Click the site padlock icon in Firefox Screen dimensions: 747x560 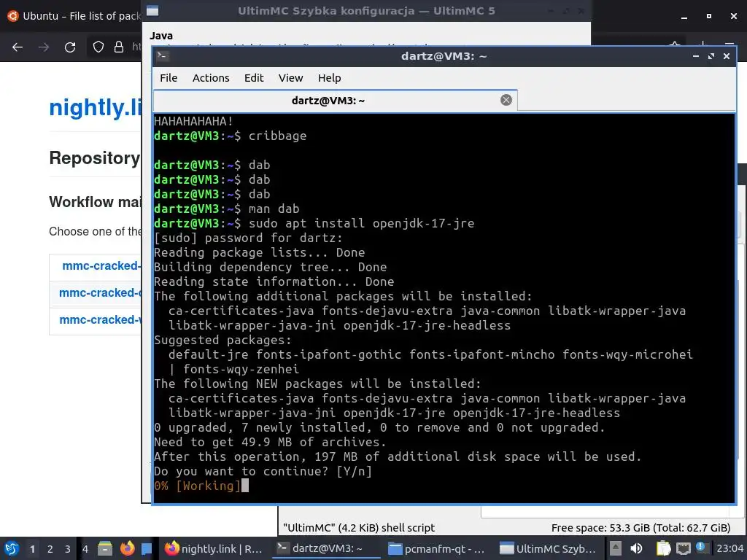(x=119, y=47)
